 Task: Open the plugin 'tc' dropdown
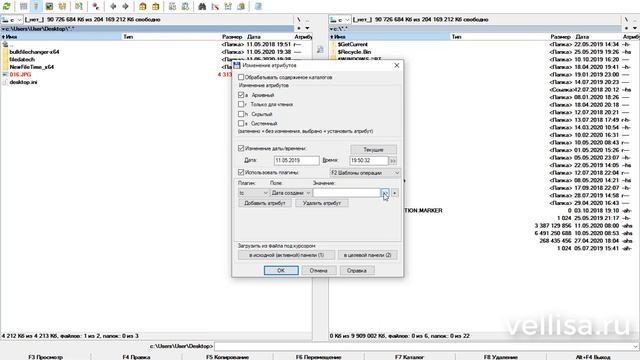click(x=253, y=193)
